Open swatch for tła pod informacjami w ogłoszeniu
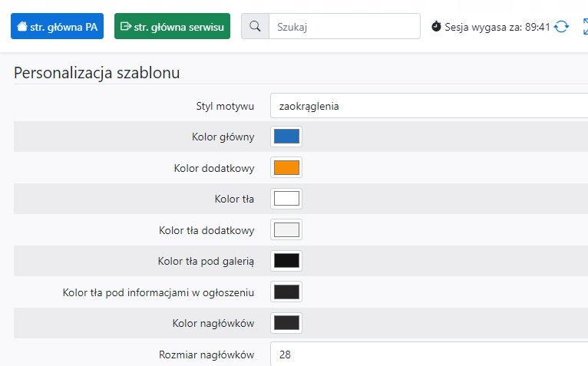Viewport: 588px width, 366px height. pos(286,292)
